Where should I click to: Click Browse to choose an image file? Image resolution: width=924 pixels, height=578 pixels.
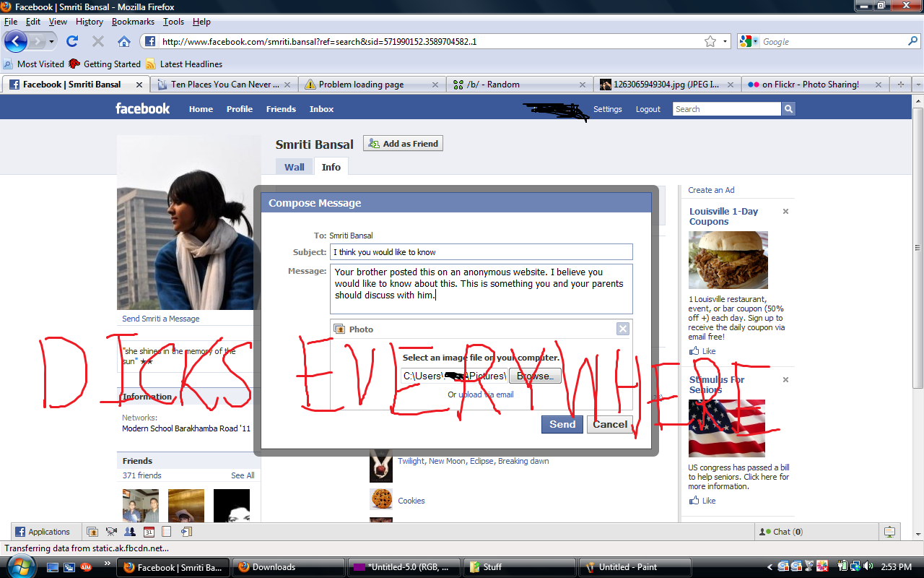click(535, 376)
